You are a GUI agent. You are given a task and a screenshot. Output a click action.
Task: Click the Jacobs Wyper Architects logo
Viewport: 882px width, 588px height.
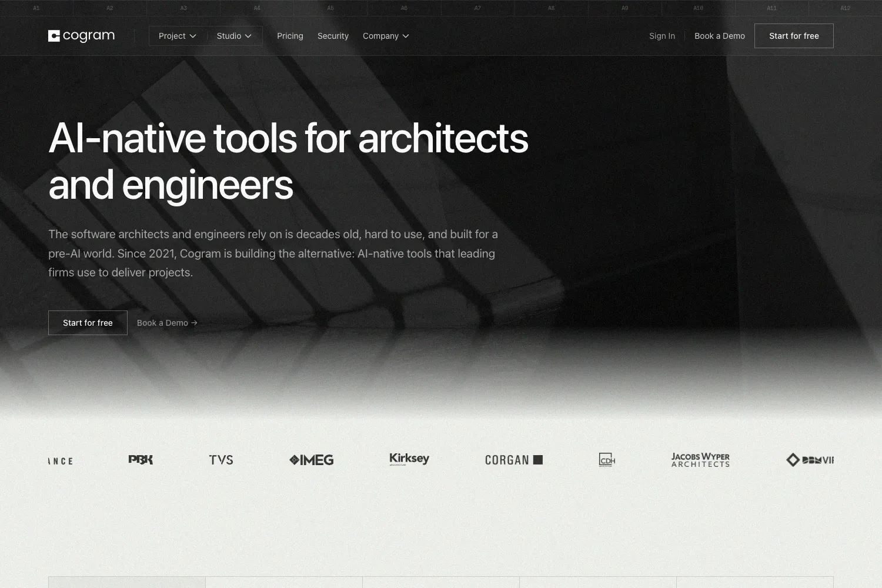(x=700, y=460)
